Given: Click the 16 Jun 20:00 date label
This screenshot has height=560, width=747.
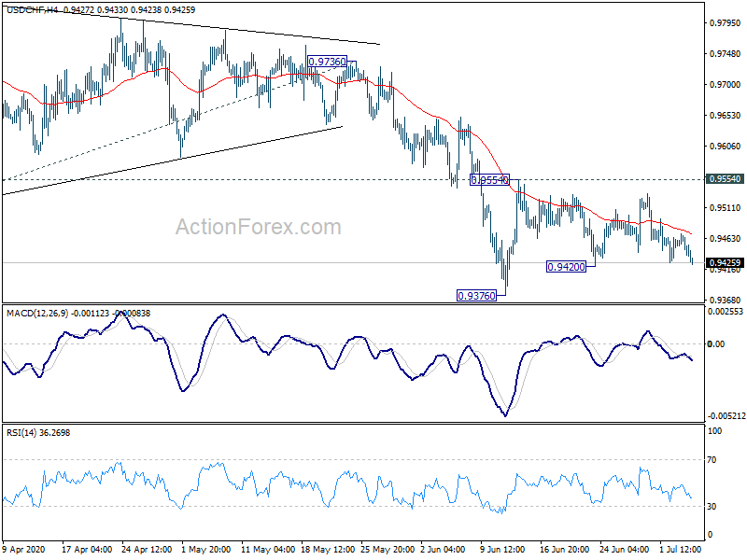Looking at the screenshot, I should pos(564,550).
